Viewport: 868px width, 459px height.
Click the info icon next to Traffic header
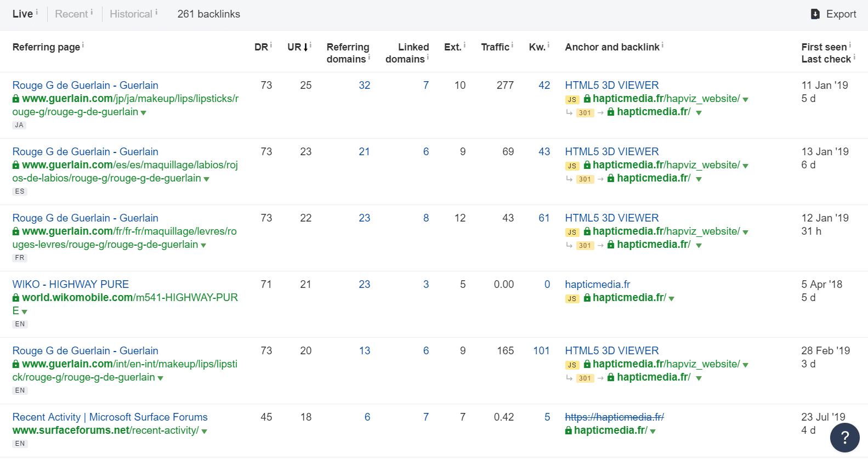512,45
